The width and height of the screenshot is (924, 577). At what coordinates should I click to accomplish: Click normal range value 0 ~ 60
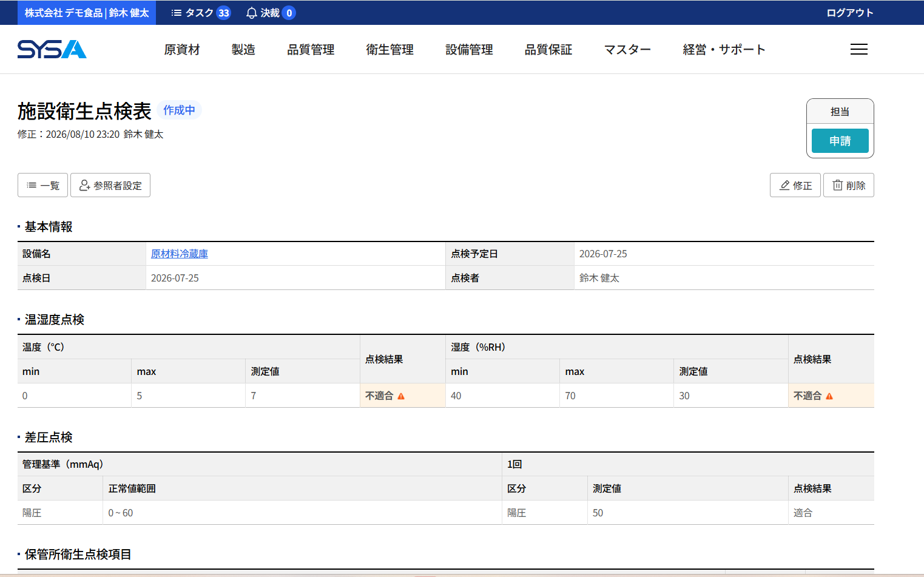tap(121, 513)
